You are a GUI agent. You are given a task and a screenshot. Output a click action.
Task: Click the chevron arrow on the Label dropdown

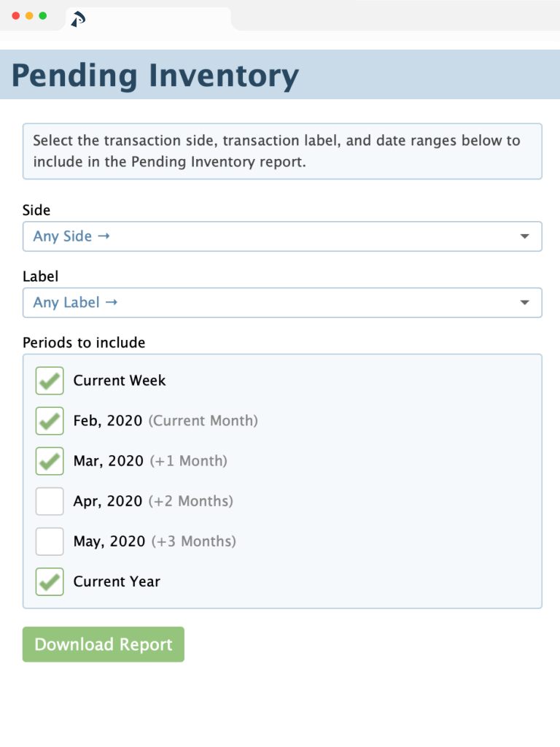524,302
